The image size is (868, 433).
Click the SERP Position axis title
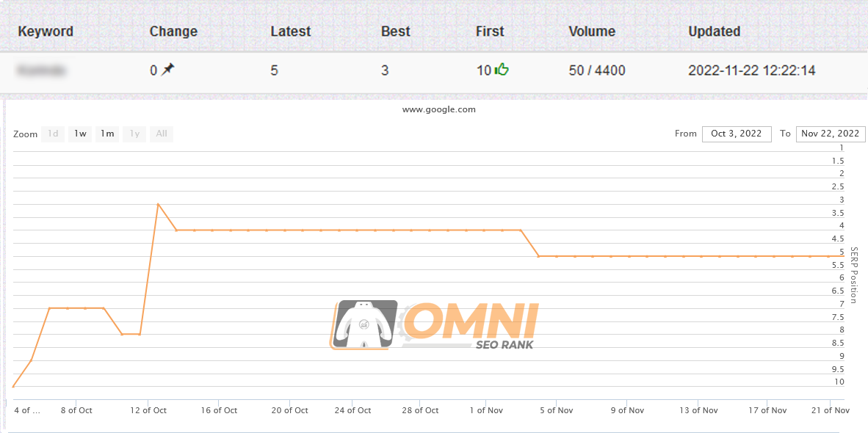[x=853, y=274]
